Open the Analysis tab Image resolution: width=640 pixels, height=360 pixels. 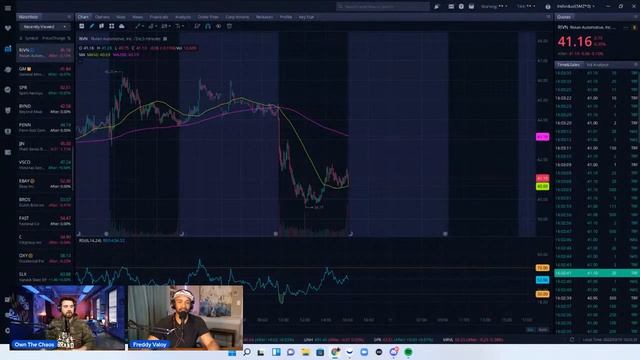point(183,17)
